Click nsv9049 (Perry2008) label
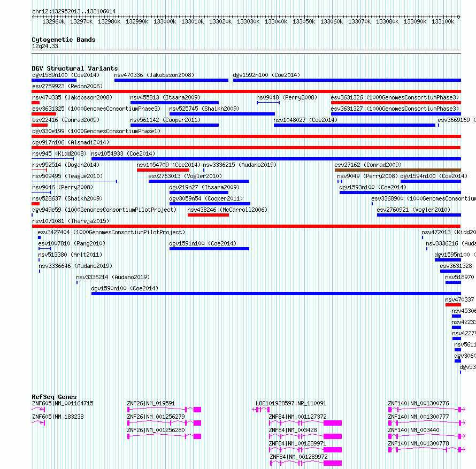The height and width of the screenshot is (469, 476). pos(367,176)
